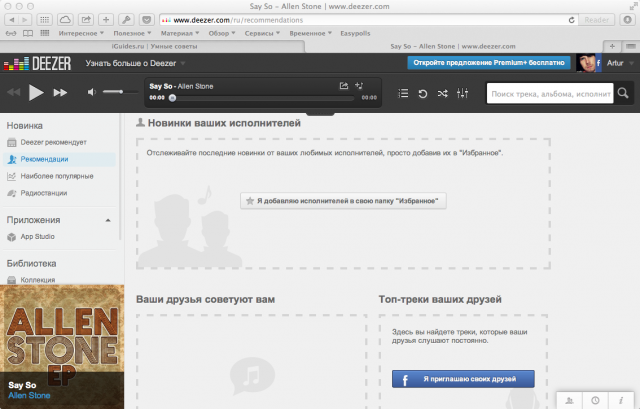640x409 pixels.
Task: Open history clock icon in bottom bar
Action: (595, 400)
